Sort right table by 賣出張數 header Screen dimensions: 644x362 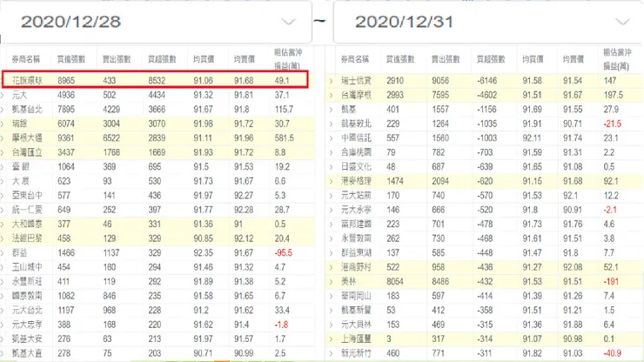[446, 59]
